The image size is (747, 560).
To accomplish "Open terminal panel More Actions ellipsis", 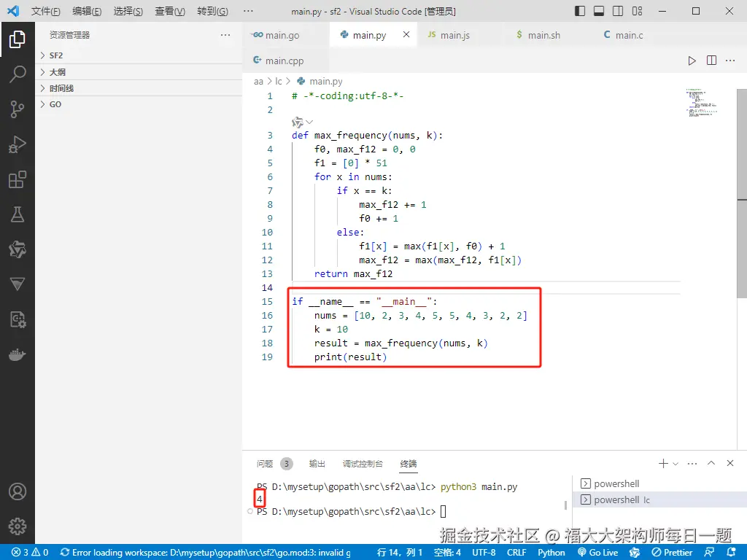I will tap(692, 463).
